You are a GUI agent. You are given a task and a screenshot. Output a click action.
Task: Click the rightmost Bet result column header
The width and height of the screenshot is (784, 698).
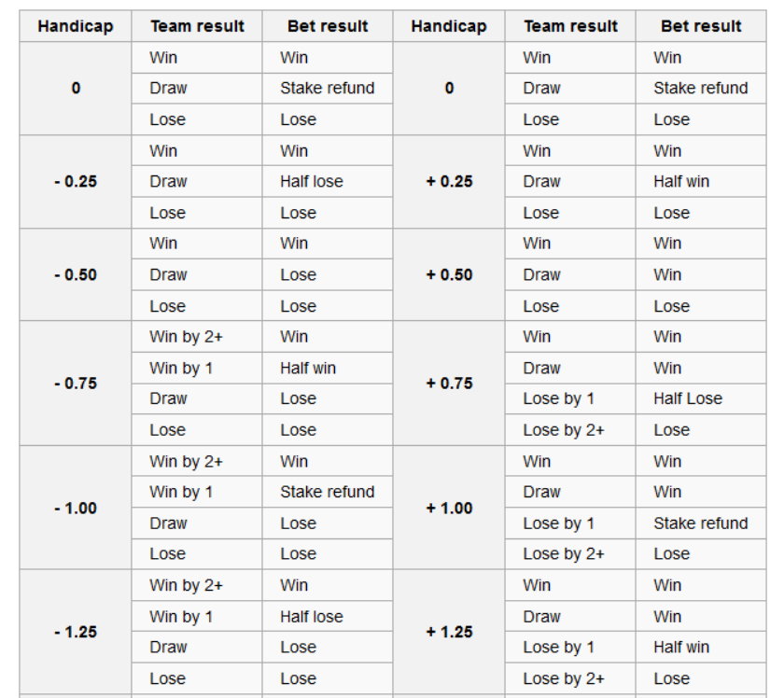701,26
